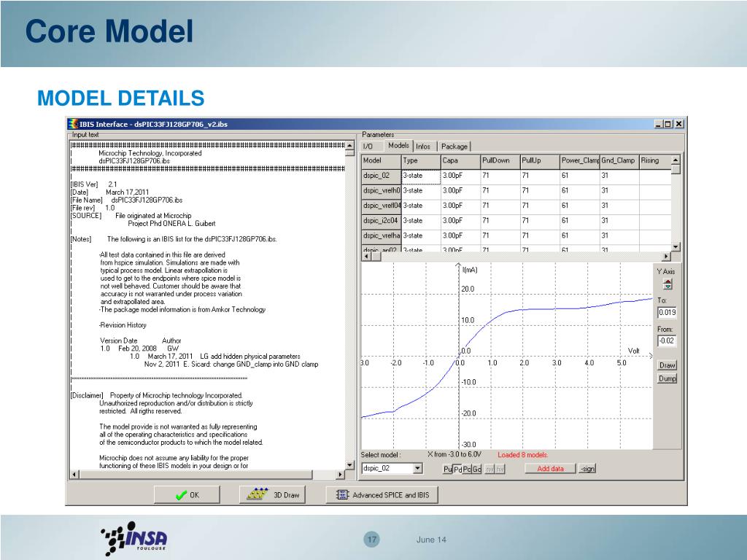
Task: Click the Input text scroll down arrow
Action: pos(349,465)
